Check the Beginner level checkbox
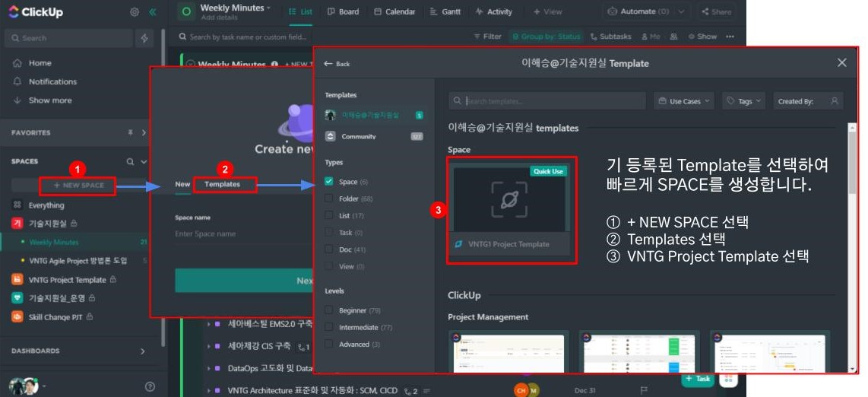The height and width of the screenshot is (397, 868). 329,310
